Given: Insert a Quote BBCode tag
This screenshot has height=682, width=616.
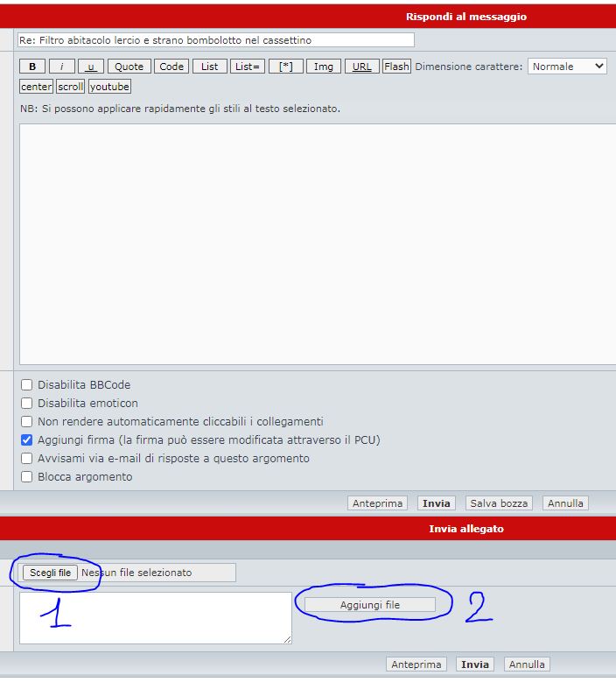Looking at the screenshot, I should (x=129, y=67).
